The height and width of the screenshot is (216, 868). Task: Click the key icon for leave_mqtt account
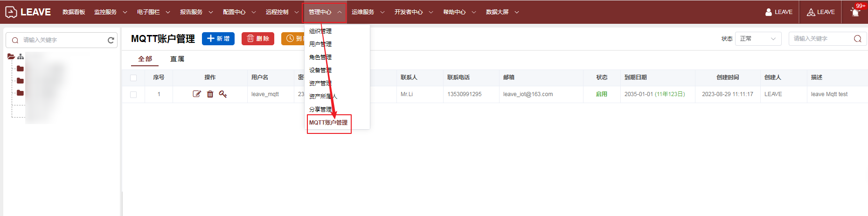pyautogui.click(x=223, y=94)
